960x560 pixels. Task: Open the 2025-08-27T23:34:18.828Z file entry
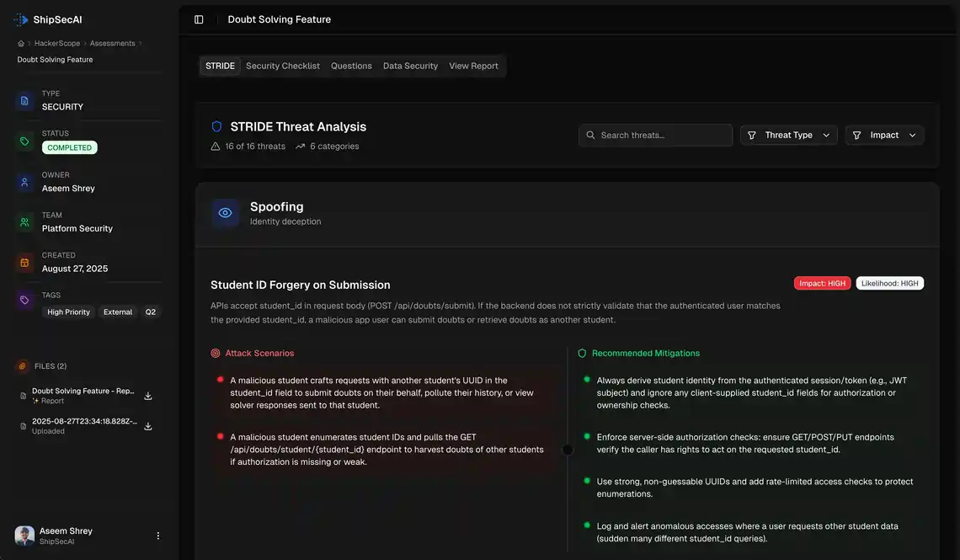tap(84, 426)
